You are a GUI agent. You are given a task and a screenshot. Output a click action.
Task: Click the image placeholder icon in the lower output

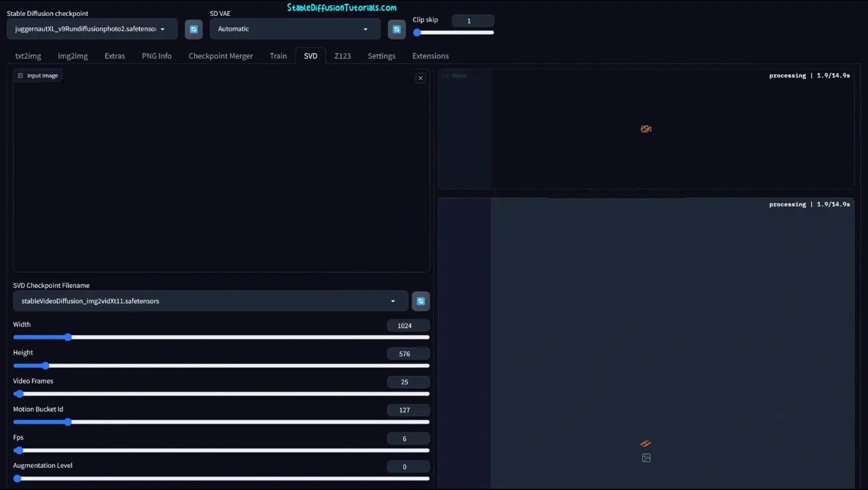(646, 457)
